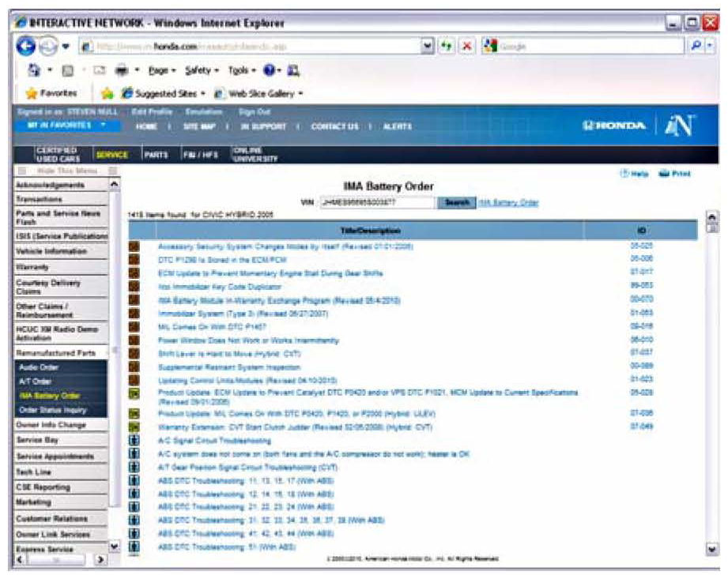
Task: Click the printer icon in the toolbar
Action: 124,70
